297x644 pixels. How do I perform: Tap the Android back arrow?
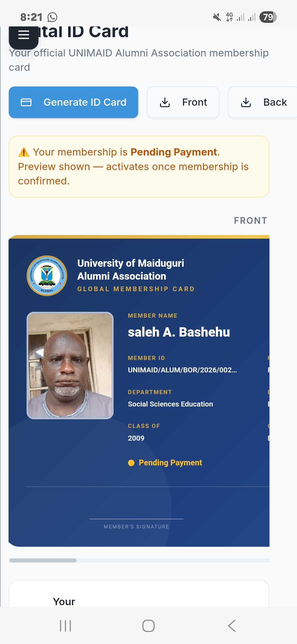pyautogui.click(x=232, y=626)
